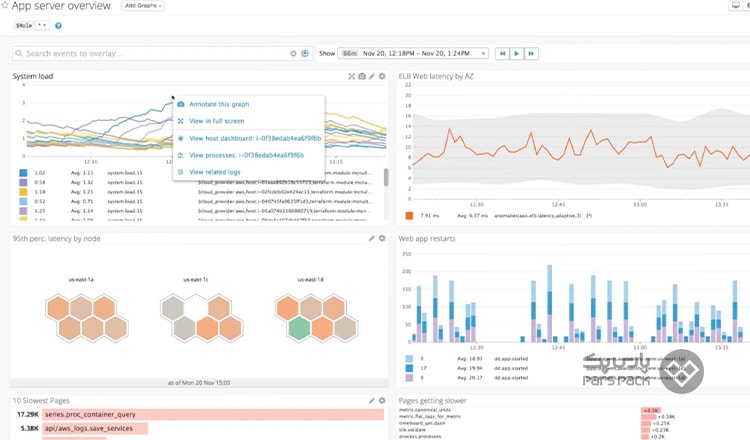Select View in full screen menu entry
Viewport: 750px width, 440px height.
click(217, 121)
